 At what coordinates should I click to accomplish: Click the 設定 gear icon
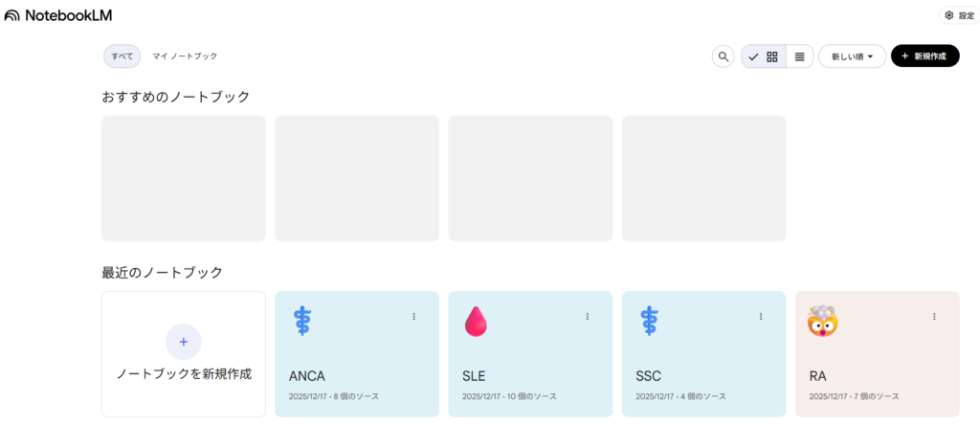point(949,15)
